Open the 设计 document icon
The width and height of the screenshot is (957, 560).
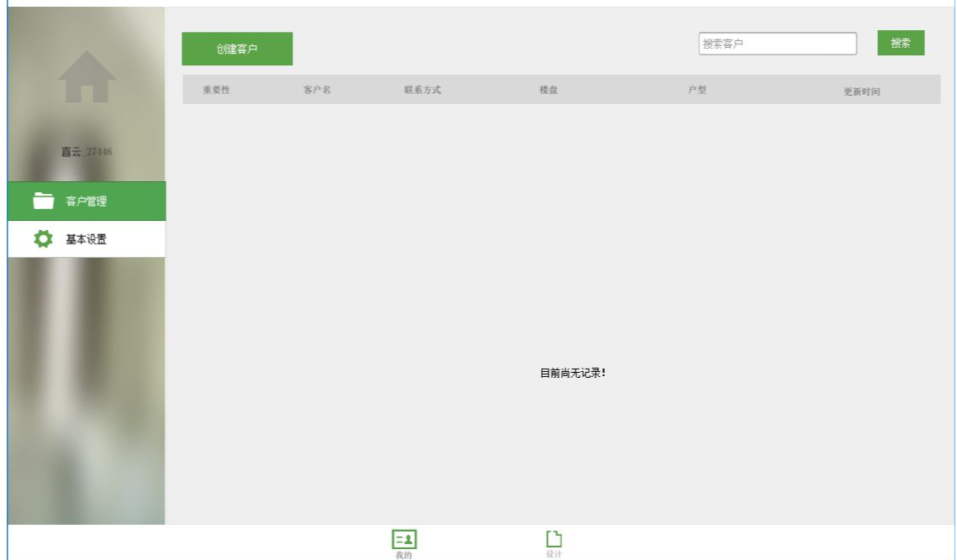[x=554, y=539]
